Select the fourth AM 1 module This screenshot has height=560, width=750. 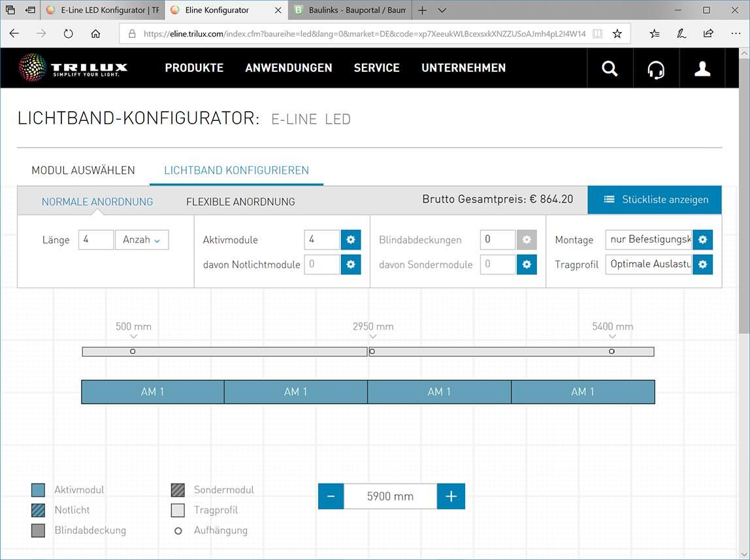pos(583,392)
